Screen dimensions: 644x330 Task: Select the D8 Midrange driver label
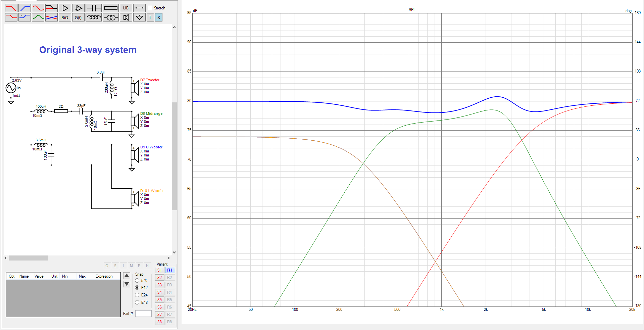(151, 113)
